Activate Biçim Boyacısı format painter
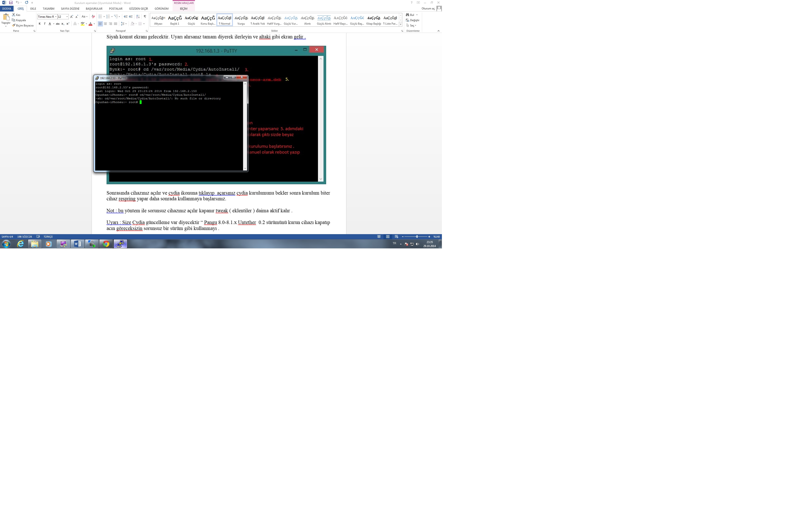 click(23, 26)
